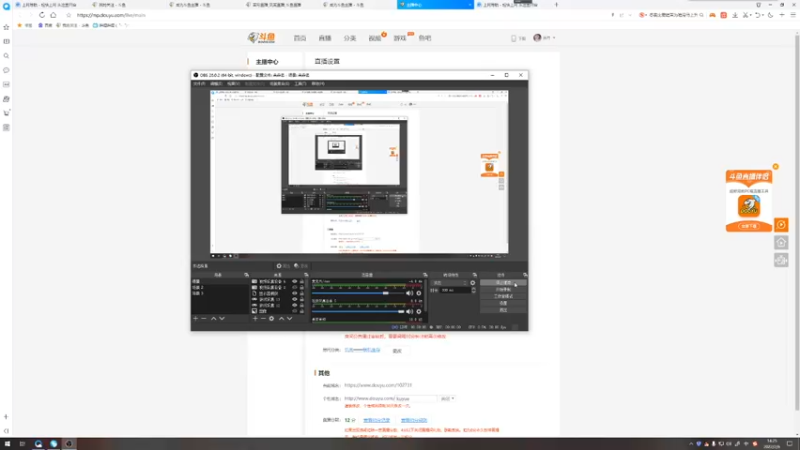
Task: Lock the first source in Sources list
Action: click(302, 281)
